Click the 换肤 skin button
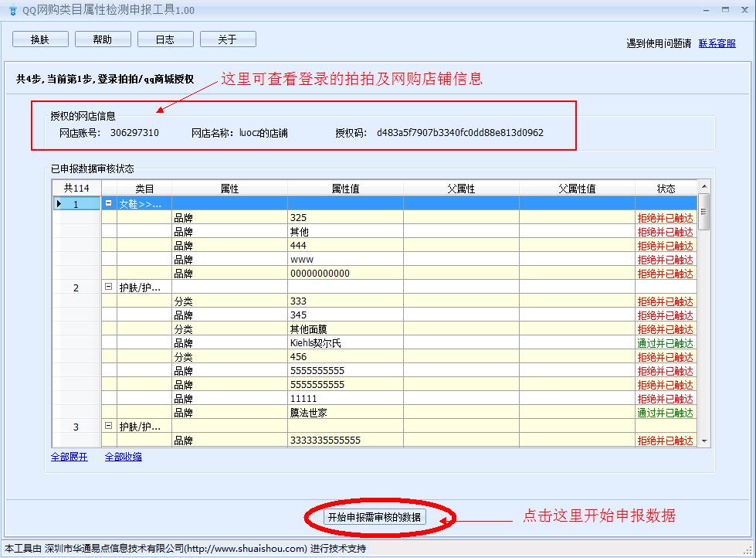The width and height of the screenshot is (756, 558). click(40, 39)
